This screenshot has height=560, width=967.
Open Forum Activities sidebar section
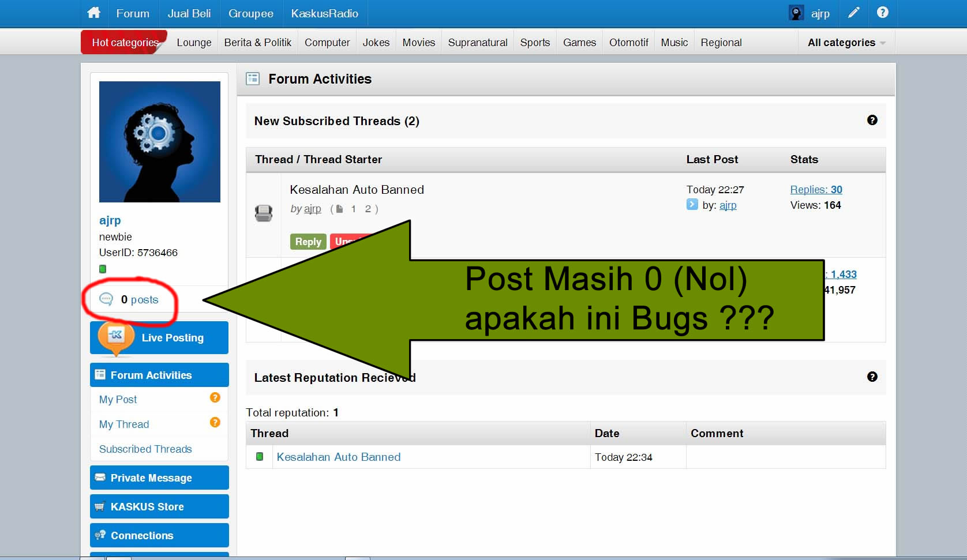tap(159, 375)
